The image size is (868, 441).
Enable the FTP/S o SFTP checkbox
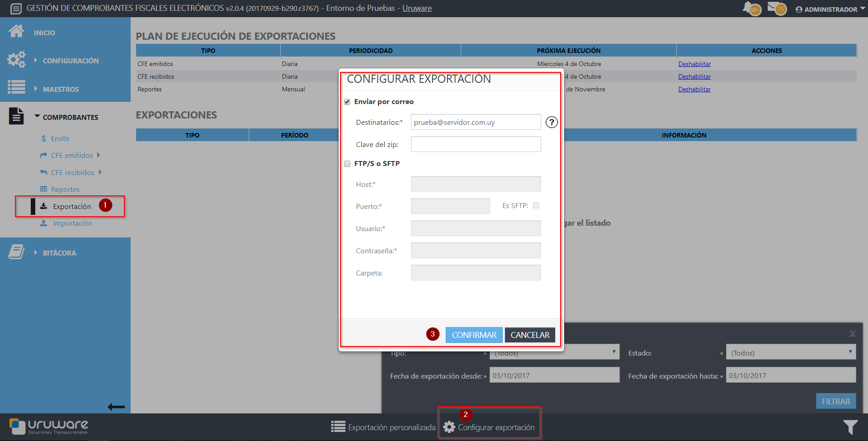(347, 164)
